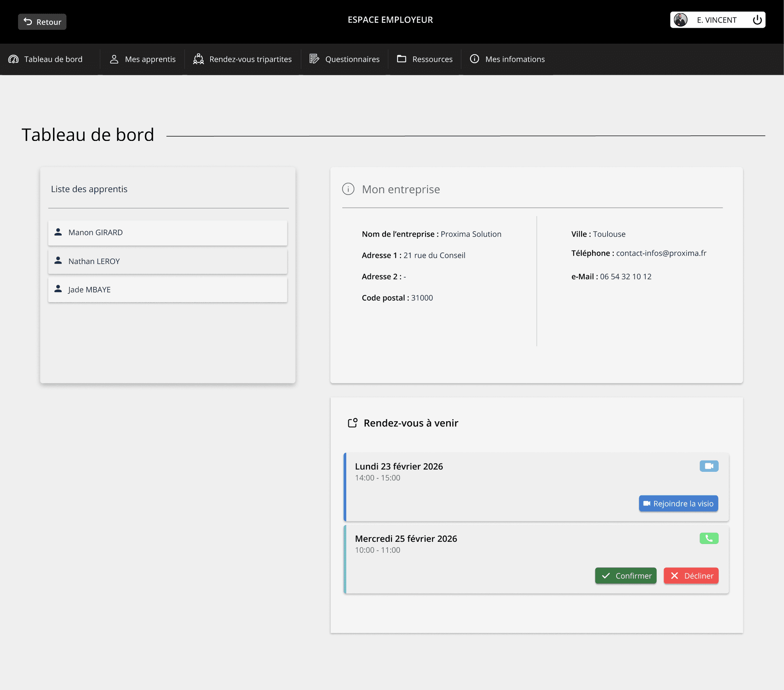Click the Mon entreprise info icon
This screenshot has width=784, height=690.
pyautogui.click(x=348, y=189)
